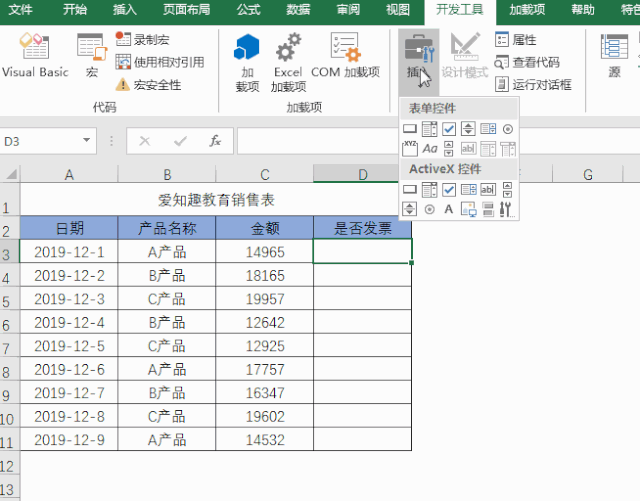Open the XML 源 source pane
This screenshot has width=640, height=501.
tap(614, 55)
